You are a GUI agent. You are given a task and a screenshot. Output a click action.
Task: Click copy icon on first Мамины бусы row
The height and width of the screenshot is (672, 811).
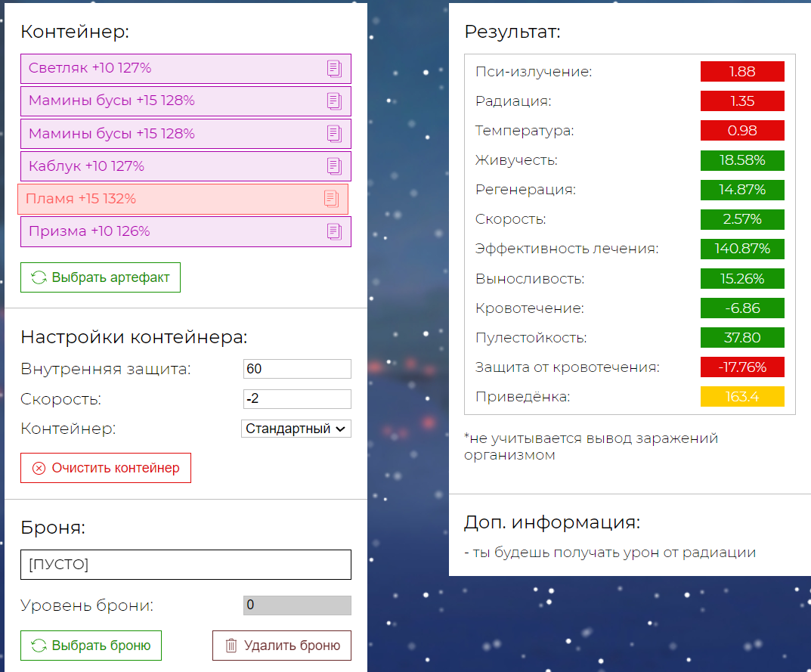(x=334, y=101)
